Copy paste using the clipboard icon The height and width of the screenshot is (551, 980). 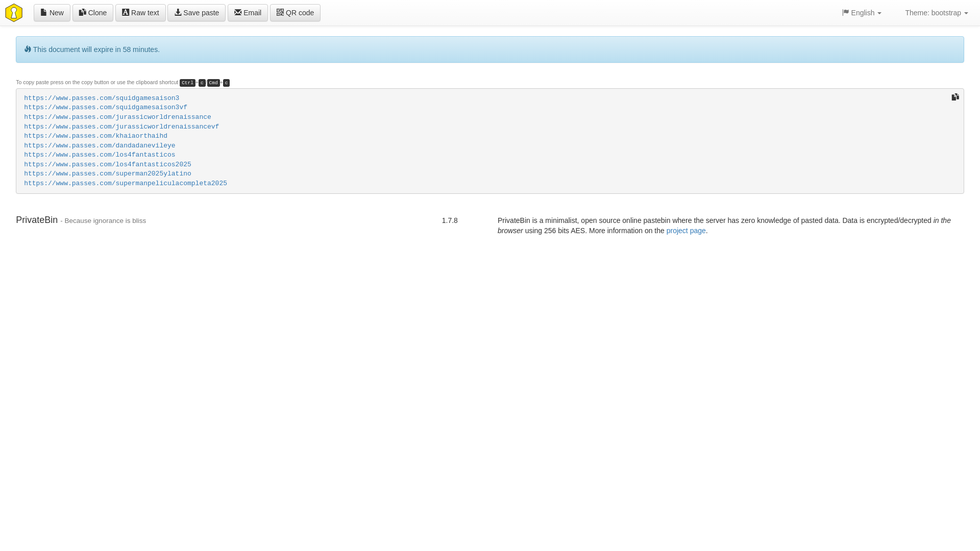(x=955, y=97)
